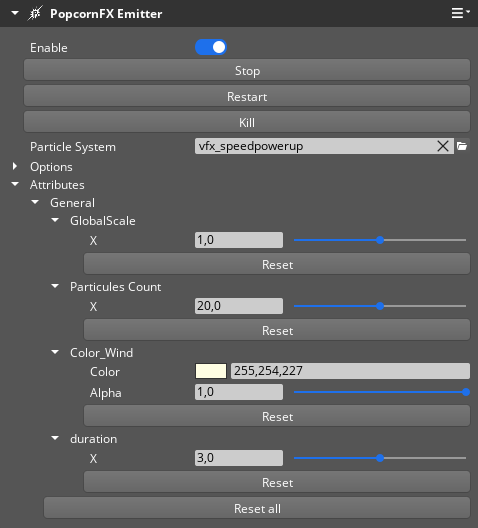The image size is (478, 528).
Task: Open the component hamburger menu
Action: [460, 13]
